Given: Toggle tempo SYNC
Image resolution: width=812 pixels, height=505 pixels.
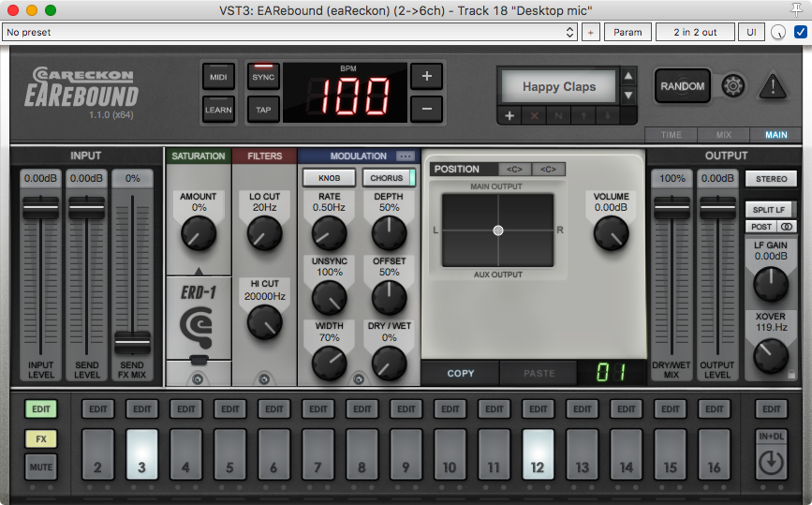Looking at the screenshot, I should (x=263, y=77).
